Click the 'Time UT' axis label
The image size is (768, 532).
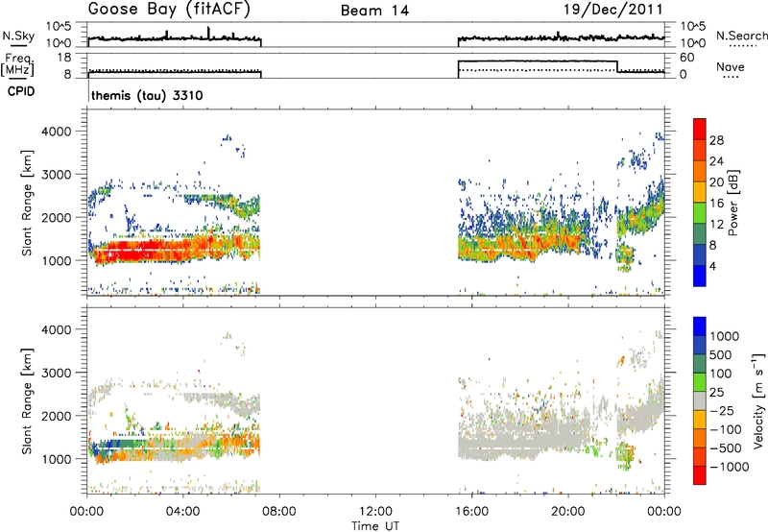[375, 526]
